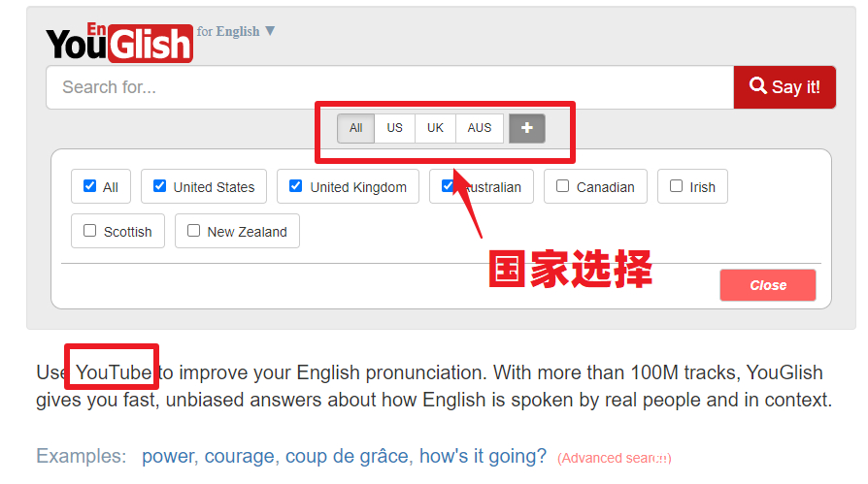
Task: Click the word 'YouTube' in the description
Action: (x=114, y=372)
